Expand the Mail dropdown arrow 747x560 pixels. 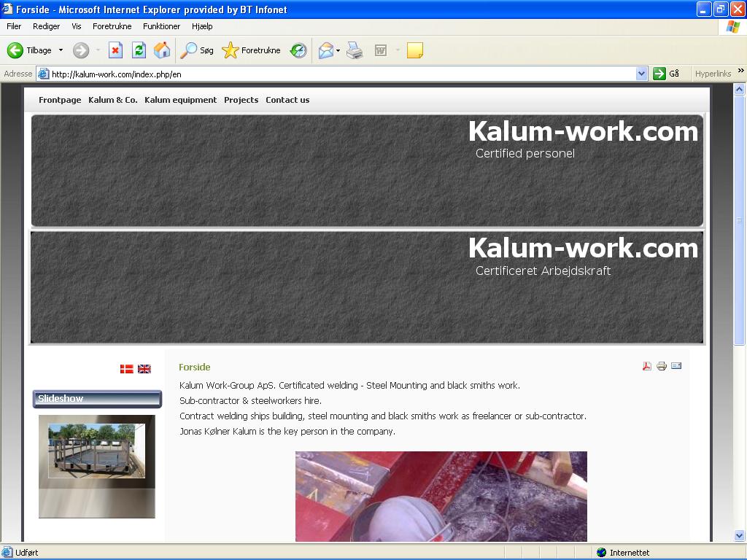338,50
